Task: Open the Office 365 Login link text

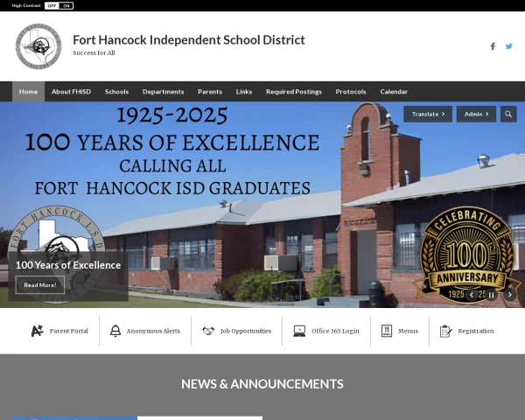Action: coord(335,331)
